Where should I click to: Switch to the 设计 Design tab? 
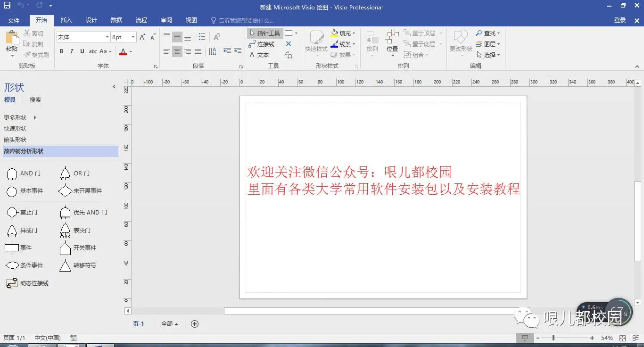(91, 20)
